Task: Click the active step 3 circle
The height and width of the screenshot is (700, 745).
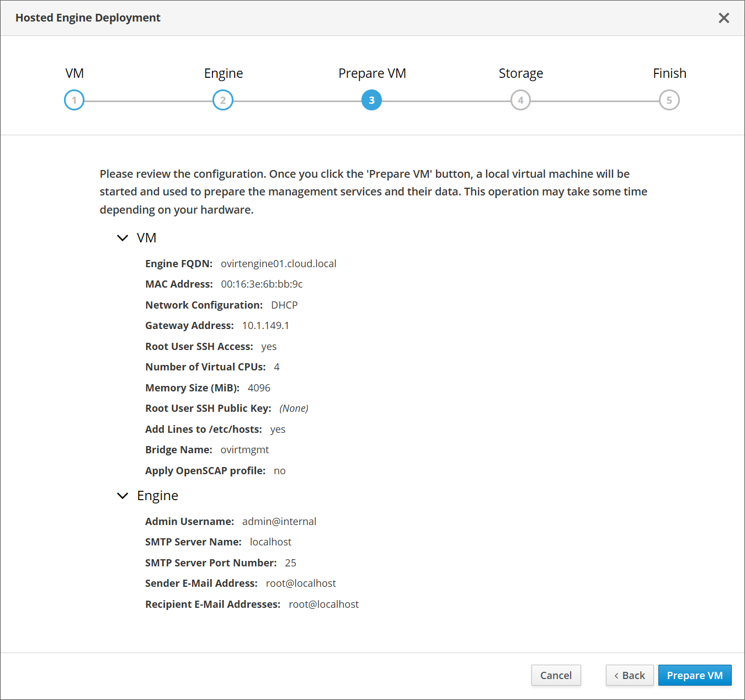Action: (371, 100)
